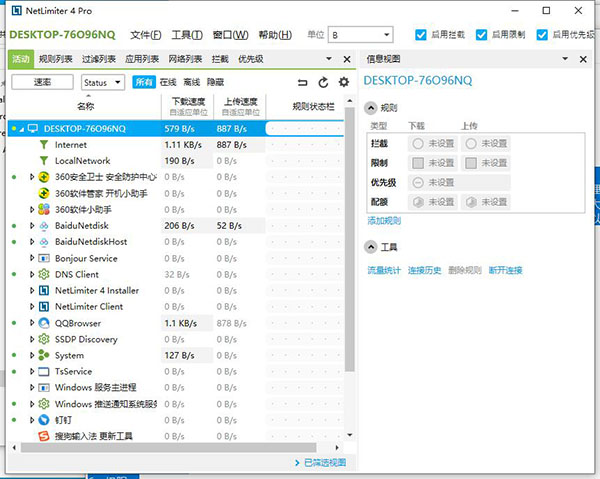Click the 添加规则 link
Screen dimensions: 600x479
coord(384,221)
